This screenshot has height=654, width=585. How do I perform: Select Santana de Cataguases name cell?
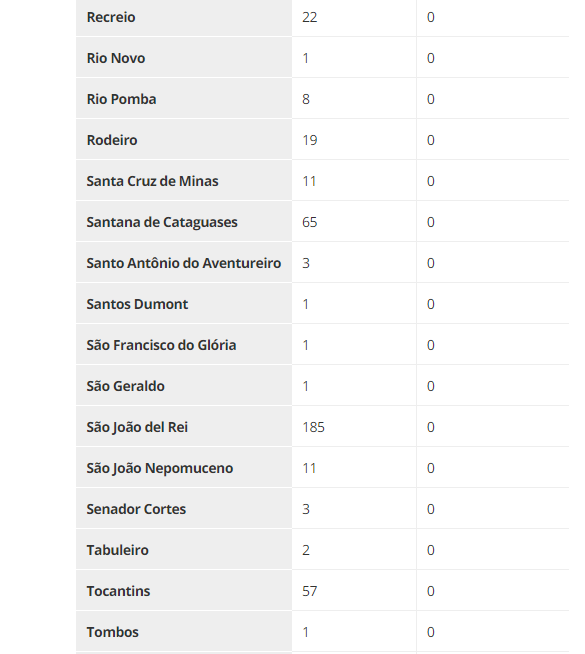(x=184, y=222)
